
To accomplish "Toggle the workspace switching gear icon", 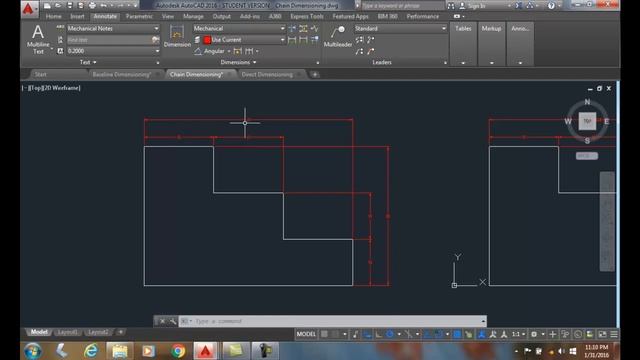I will click(x=534, y=334).
